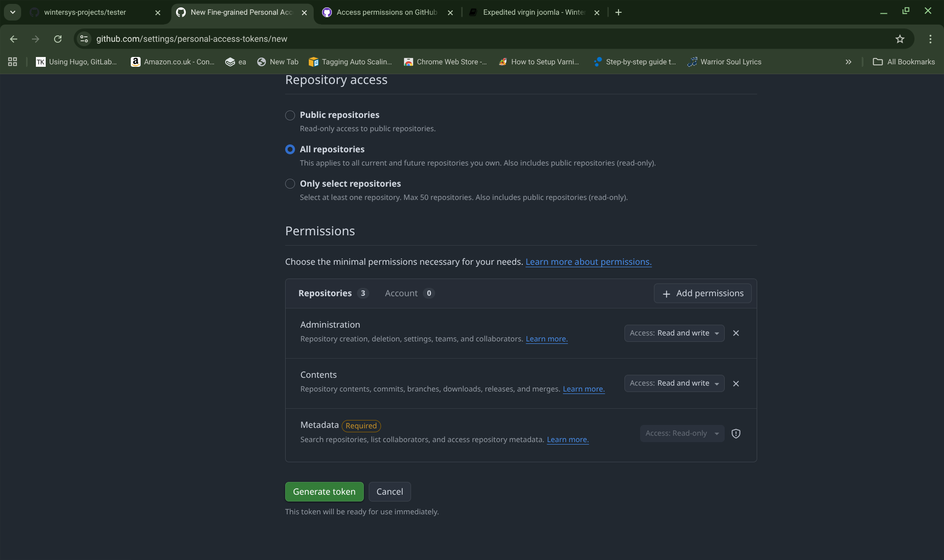Open the Chrome apps grid icon
This screenshot has height=560, width=944.
click(13, 62)
